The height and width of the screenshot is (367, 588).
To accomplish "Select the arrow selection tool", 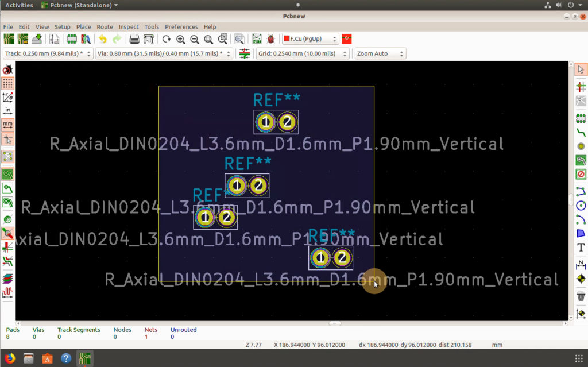I will 581,69.
